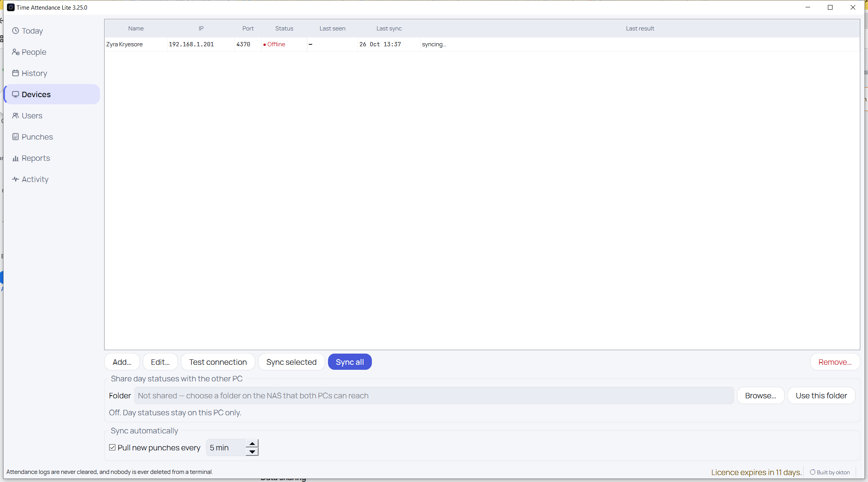Open Browse... for shared folder
The image size is (868, 482).
point(761,396)
